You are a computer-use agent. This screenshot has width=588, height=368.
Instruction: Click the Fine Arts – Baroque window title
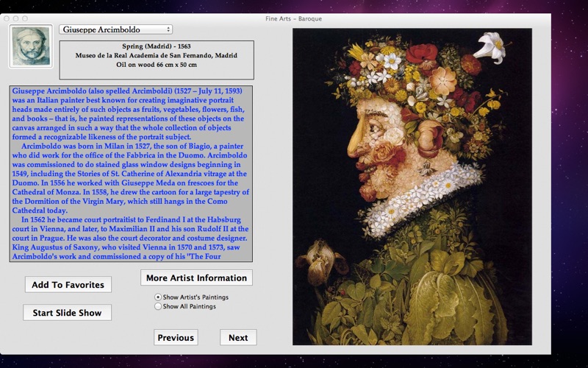tap(293, 18)
